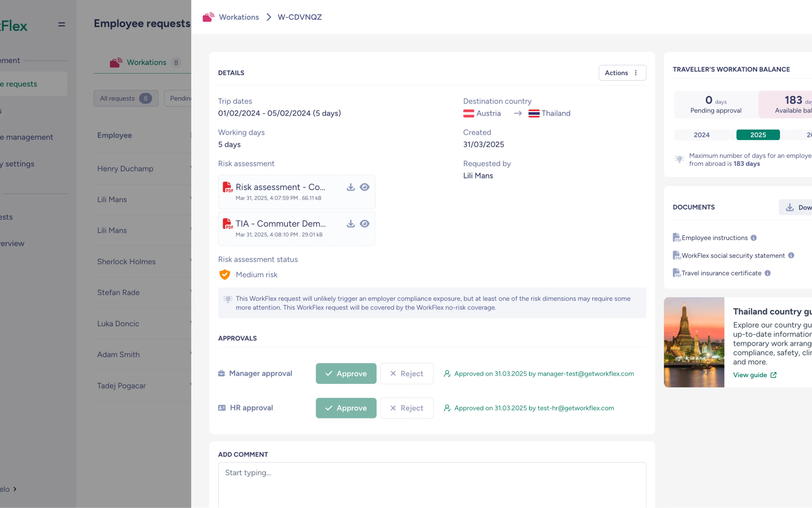The height and width of the screenshot is (508, 812).
Task: Click the Thailand country guide image
Action: pos(694,342)
